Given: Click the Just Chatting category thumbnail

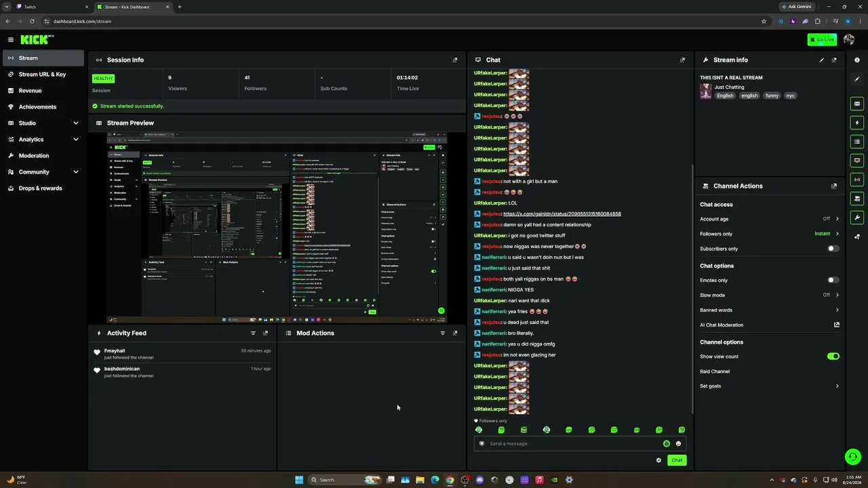Looking at the screenshot, I should (x=706, y=91).
